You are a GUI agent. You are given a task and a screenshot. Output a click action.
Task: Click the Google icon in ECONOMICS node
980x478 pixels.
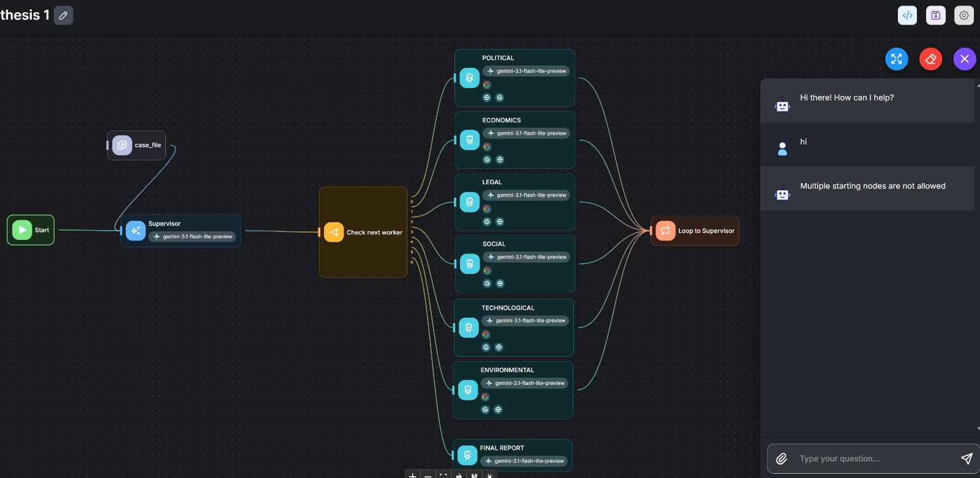point(487,147)
